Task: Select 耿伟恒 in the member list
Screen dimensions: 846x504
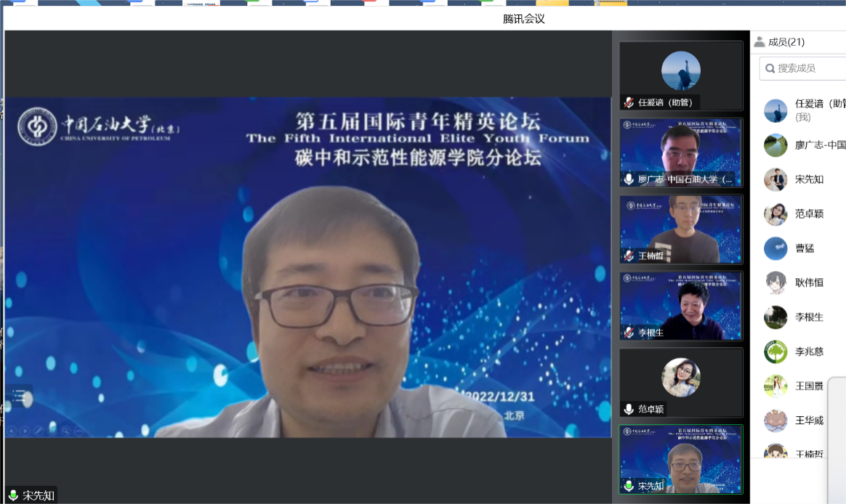Action: pos(808,283)
